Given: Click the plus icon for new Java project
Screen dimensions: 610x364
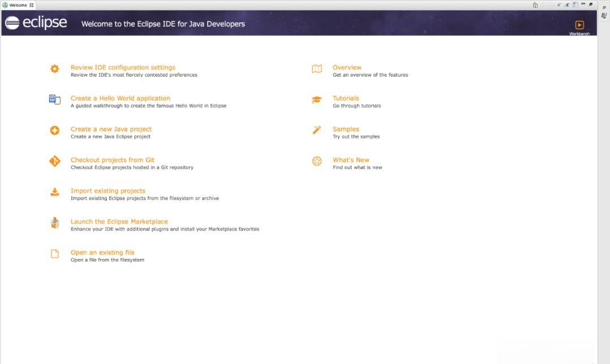Looking at the screenshot, I should point(54,130).
